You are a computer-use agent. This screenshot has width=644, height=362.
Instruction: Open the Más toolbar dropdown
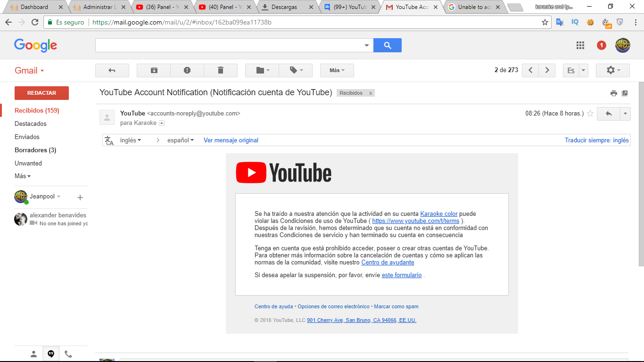(x=337, y=70)
